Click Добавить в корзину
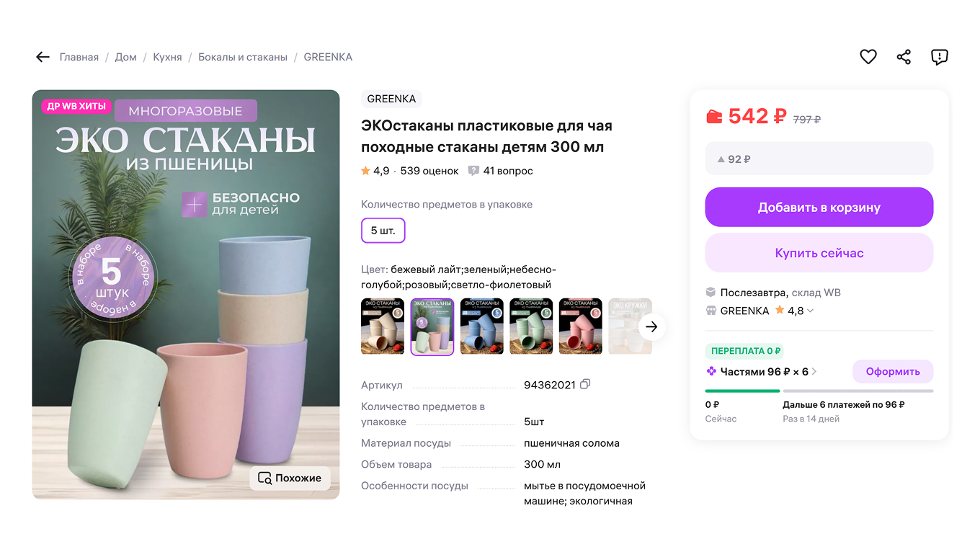This screenshot has width=980, height=552. click(x=819, y=207)
